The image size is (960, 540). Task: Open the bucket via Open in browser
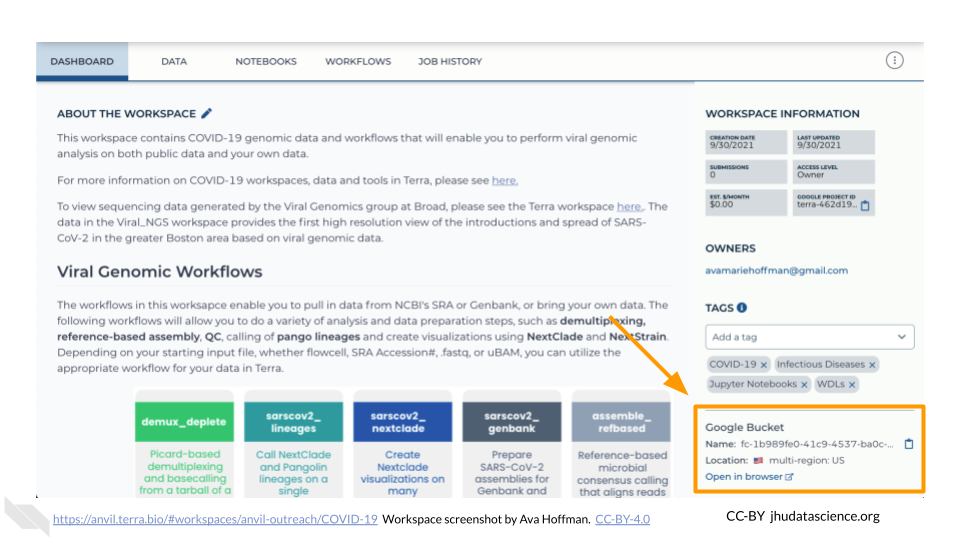coord(749,476)
